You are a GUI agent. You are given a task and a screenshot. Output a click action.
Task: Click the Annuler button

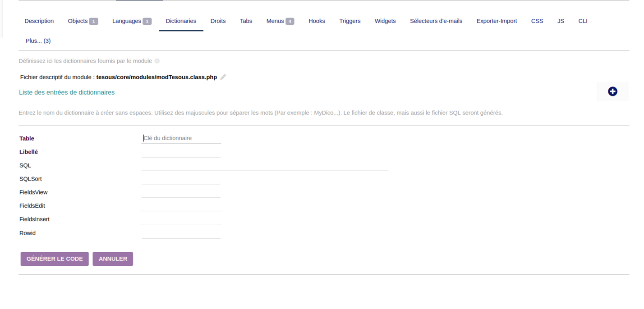pos(113,259)
